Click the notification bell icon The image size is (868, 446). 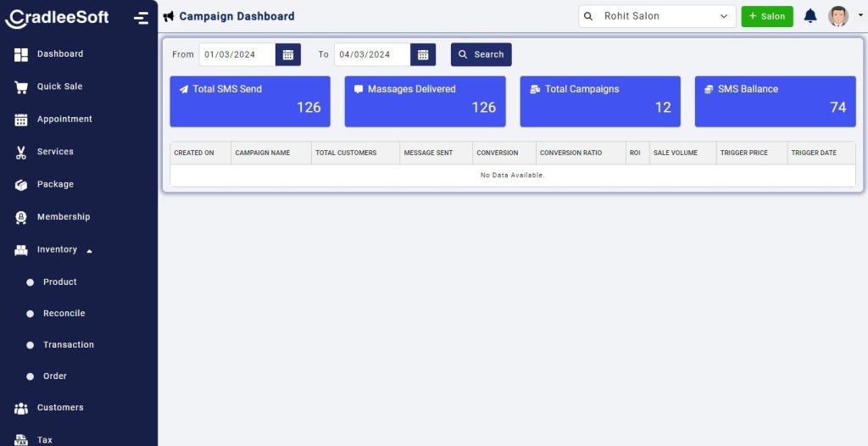[810, 16]
